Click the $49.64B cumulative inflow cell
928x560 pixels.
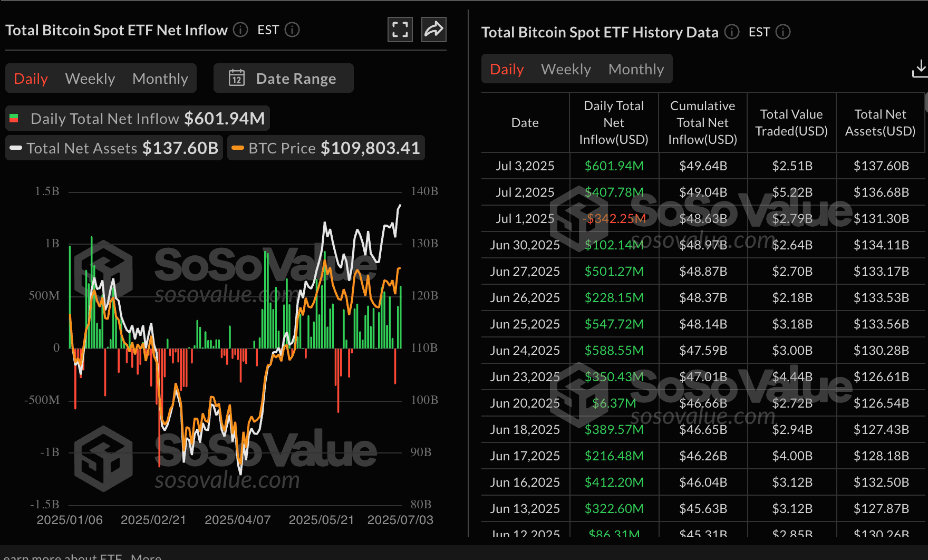pos(703,166)
